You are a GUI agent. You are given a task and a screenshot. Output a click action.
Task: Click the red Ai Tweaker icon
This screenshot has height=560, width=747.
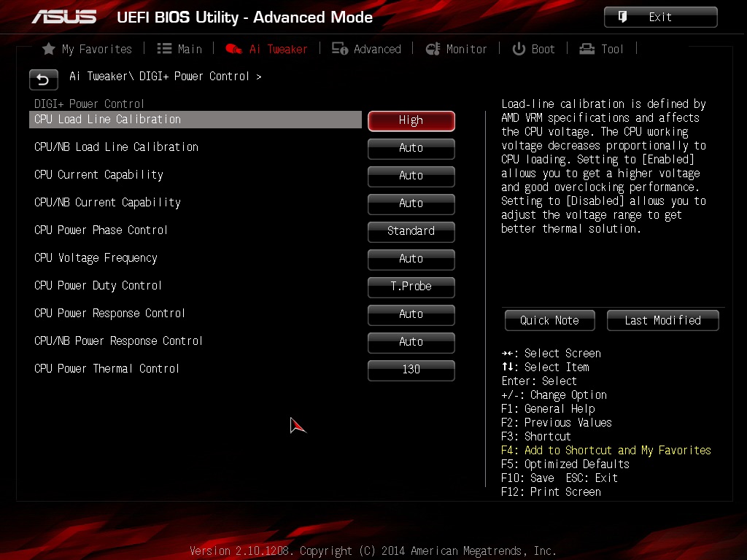tap(233, 49)
